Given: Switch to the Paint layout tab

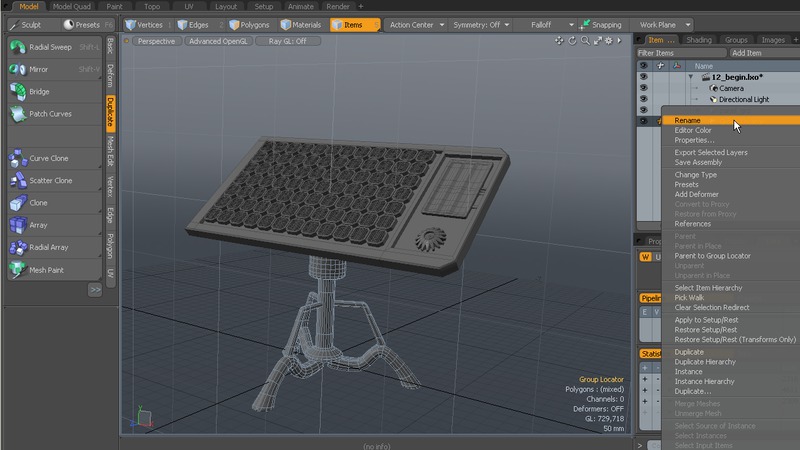Looking at the screenshot, I should [114, 7].
